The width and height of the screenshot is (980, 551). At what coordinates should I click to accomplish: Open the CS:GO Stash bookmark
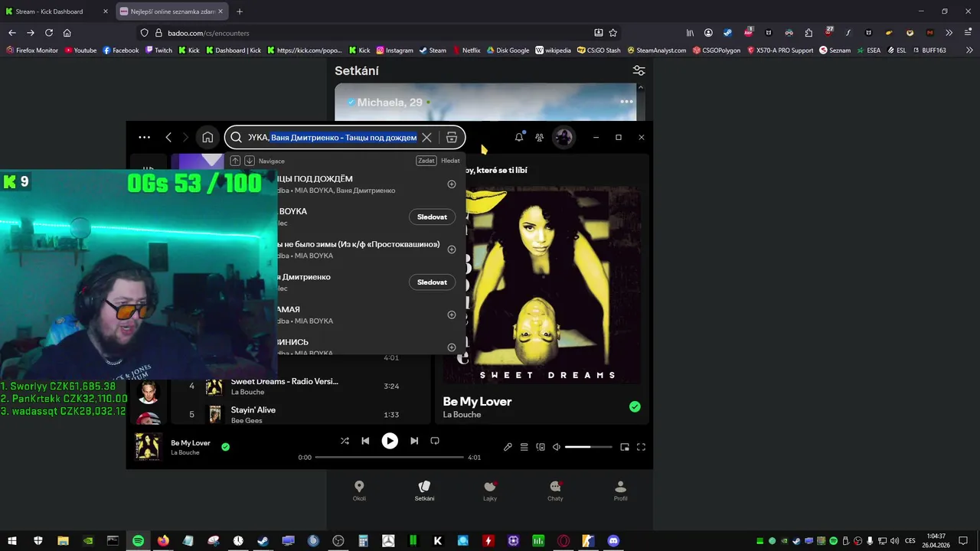pos(599,51)
